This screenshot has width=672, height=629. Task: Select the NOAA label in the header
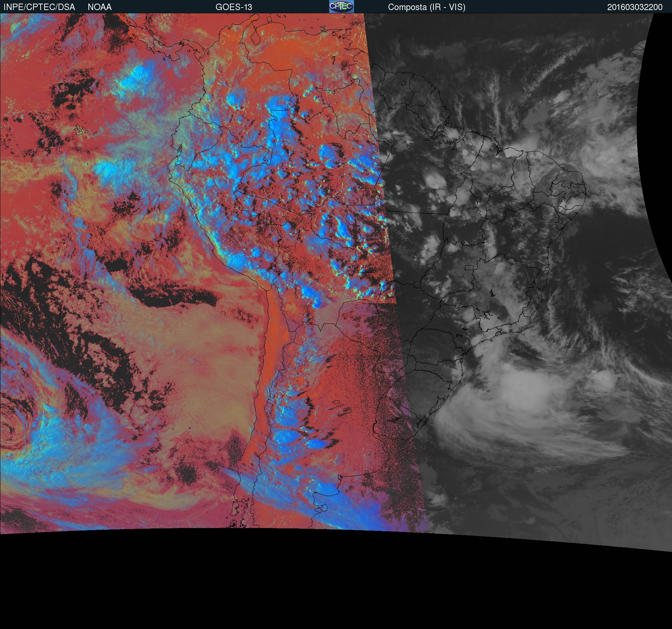click(x=100, y=7)
